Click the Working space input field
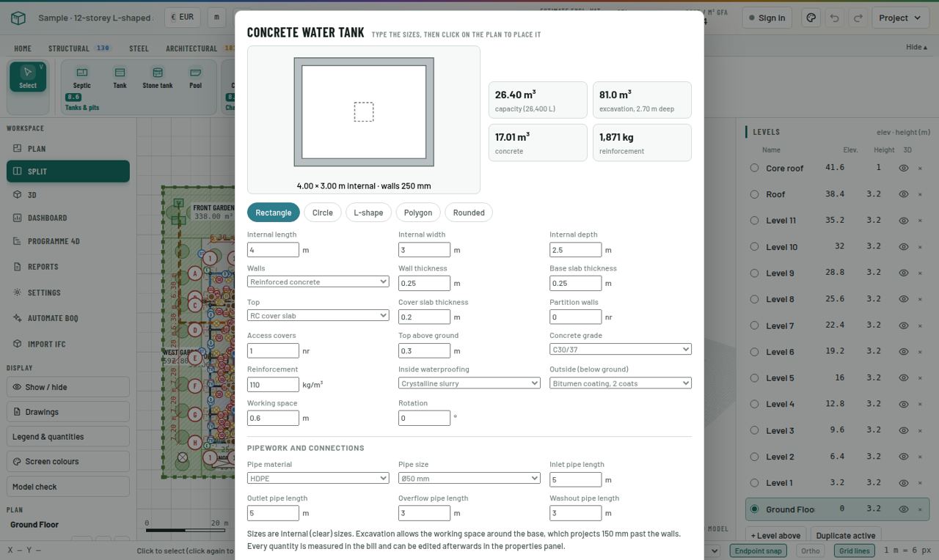Viewport: 939px width, 560px height. [273, 418]
